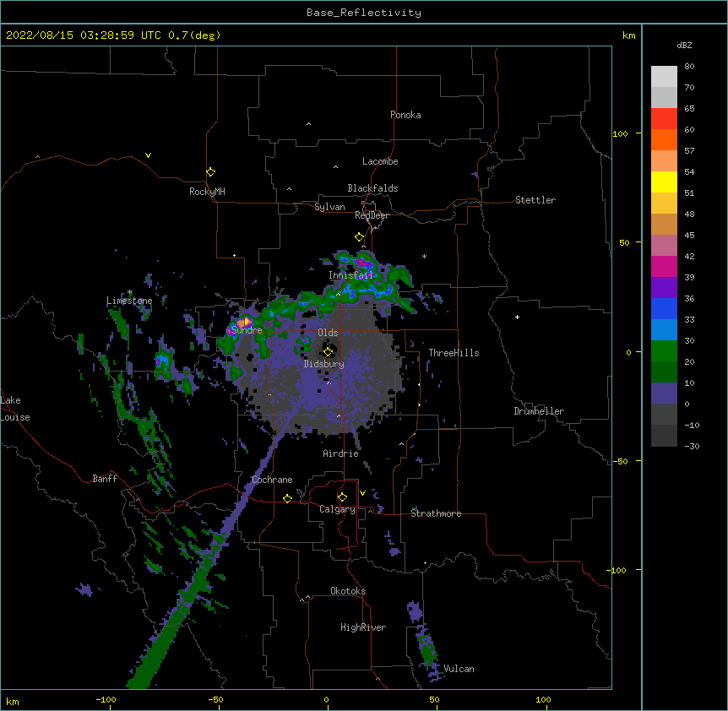Click the Stettler city label

[x=535, y=200]
